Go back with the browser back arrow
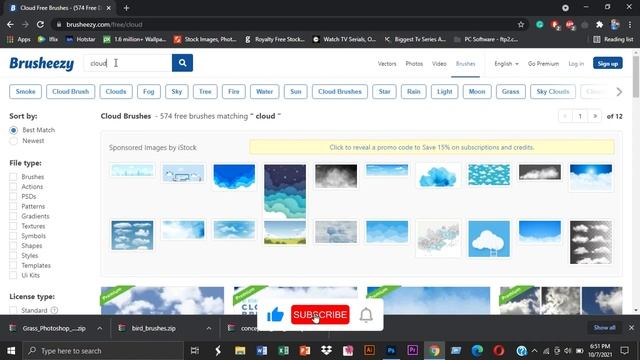 coord(10,24)
